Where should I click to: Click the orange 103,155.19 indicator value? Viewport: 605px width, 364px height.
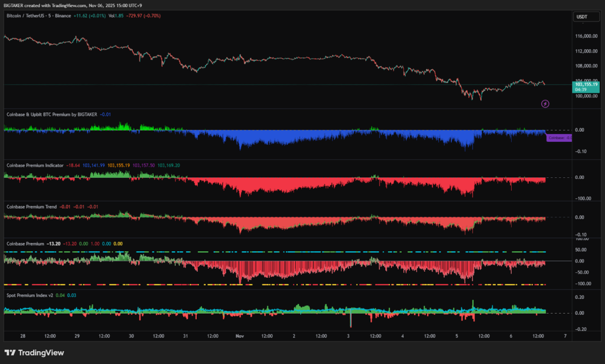[118, 165]
